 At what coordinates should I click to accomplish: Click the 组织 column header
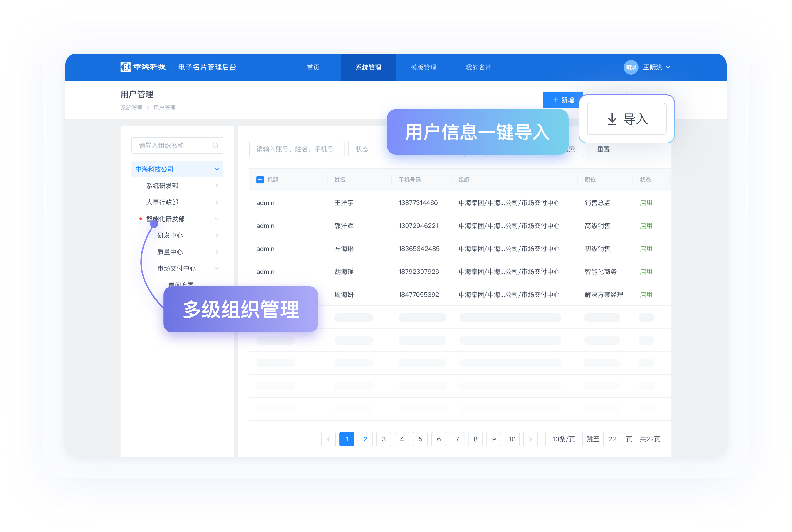tap(463, 180)
